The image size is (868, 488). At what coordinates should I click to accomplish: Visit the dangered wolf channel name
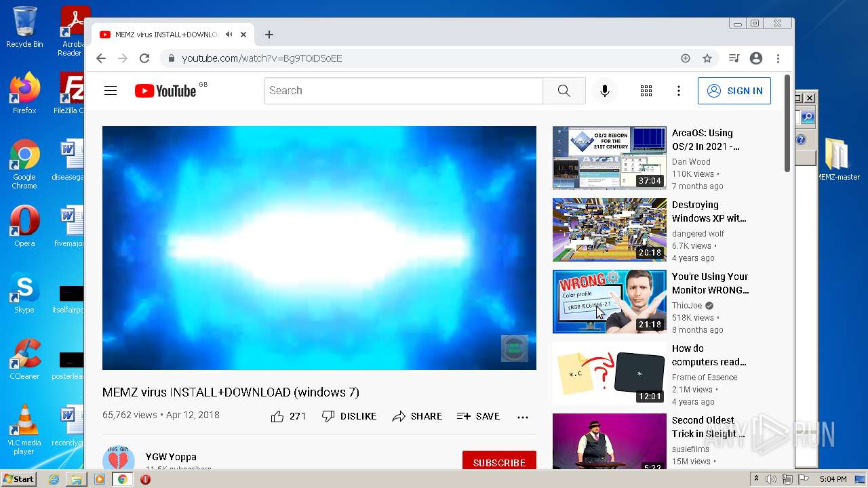coord(698,234)
